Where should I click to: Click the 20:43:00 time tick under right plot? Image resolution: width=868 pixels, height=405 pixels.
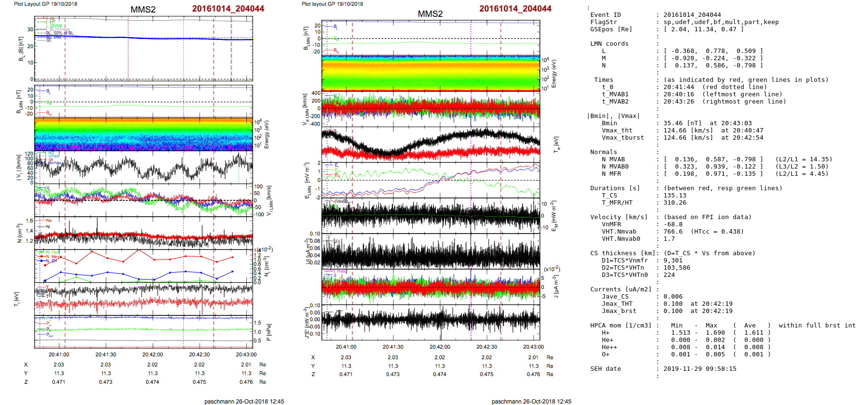(x=533, y=347)
